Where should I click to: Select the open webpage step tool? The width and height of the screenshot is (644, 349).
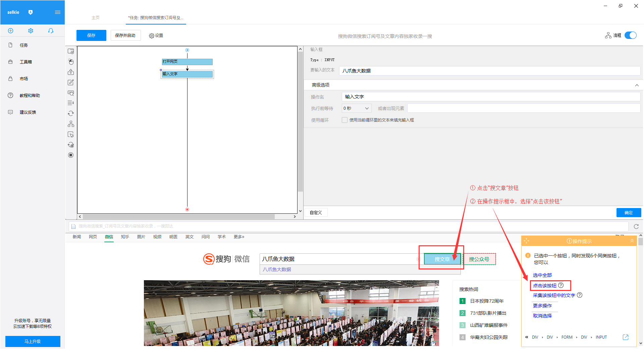(x=71, y=51)
